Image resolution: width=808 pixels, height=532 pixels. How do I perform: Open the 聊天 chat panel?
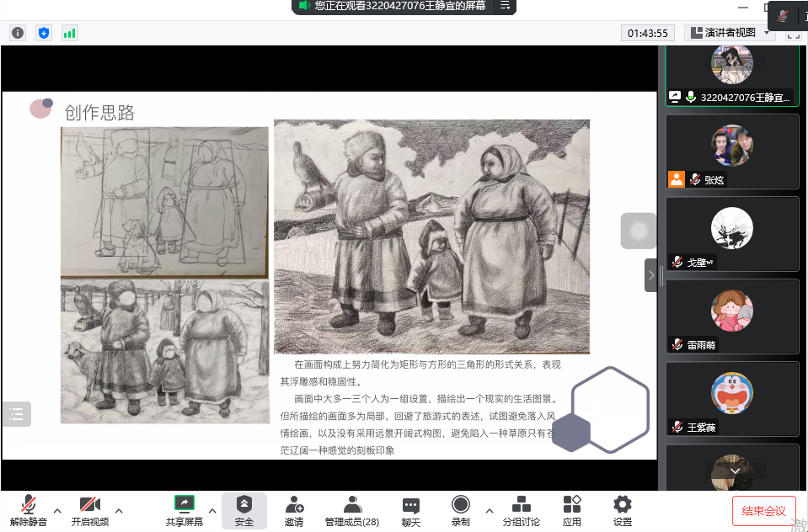(410, 510)
